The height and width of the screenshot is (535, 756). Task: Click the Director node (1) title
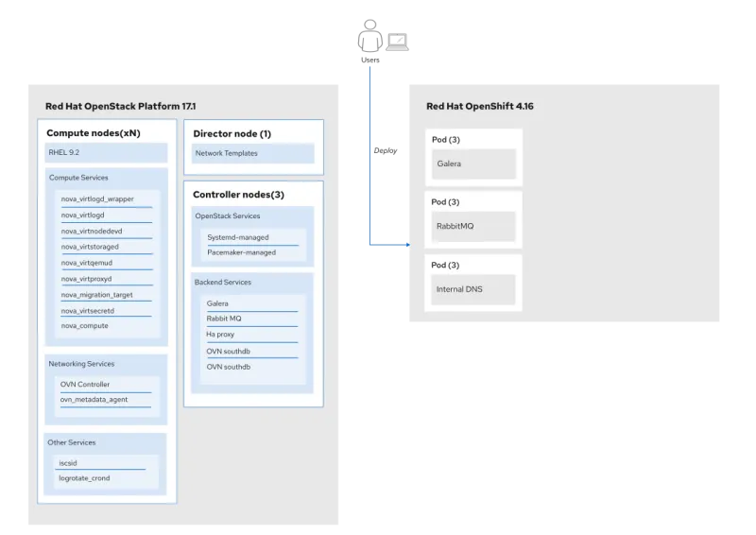(x=232, y=133)
